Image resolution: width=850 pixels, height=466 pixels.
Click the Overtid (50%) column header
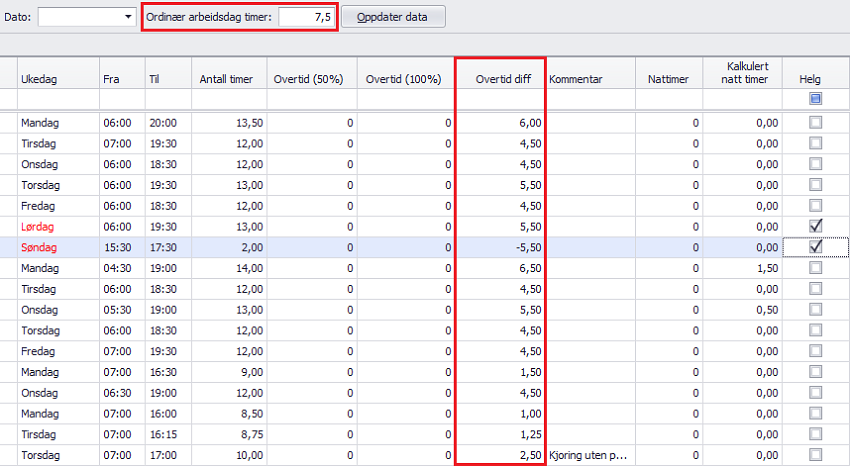311,79
